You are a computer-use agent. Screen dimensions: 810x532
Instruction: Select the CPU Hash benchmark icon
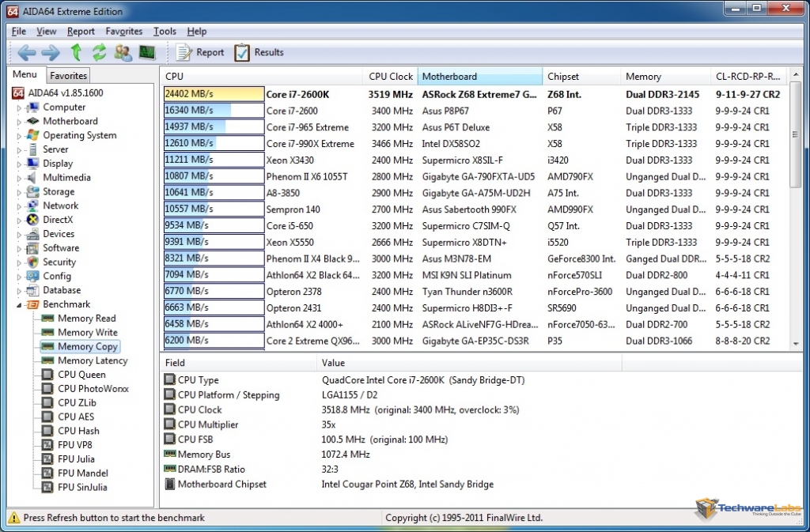click(47, 431)
